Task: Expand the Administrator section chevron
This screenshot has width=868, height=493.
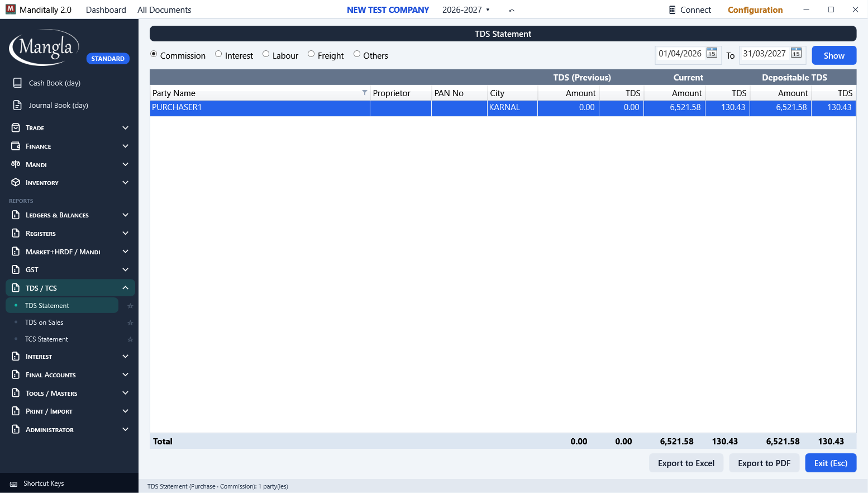Action: pyautogui.click(x=126, y=429)
